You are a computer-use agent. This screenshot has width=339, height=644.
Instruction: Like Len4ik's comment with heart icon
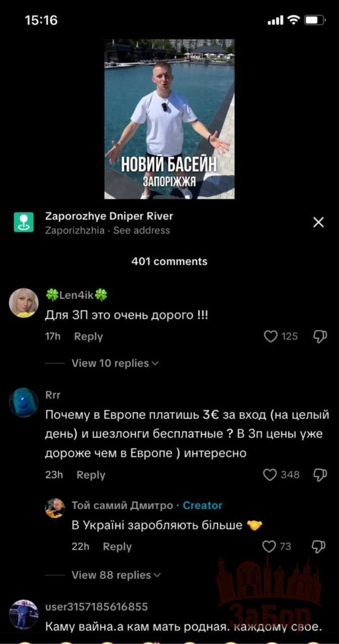pos(270,337)
